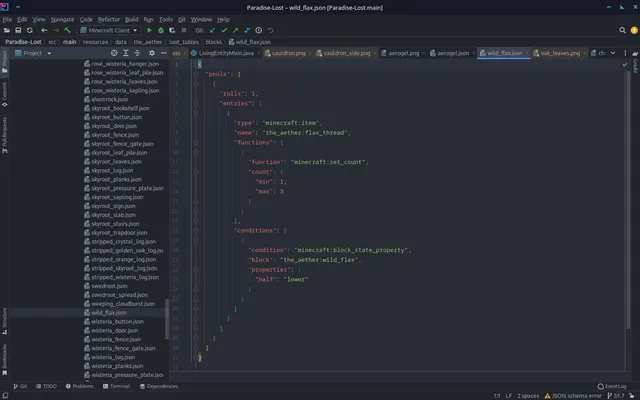Build project with the green hammer icon
640x400 pixels.
67,30
